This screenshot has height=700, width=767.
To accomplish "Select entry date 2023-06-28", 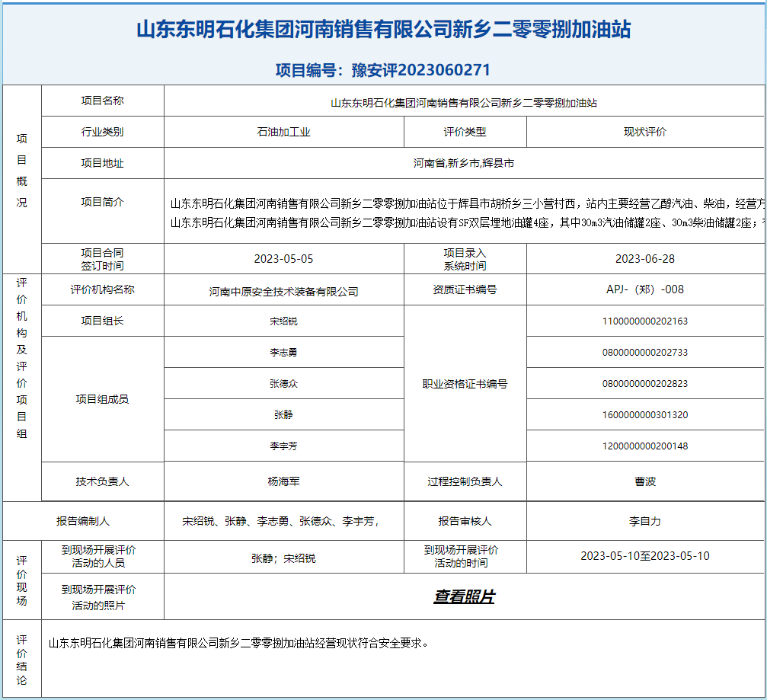I will coord(644,259).
